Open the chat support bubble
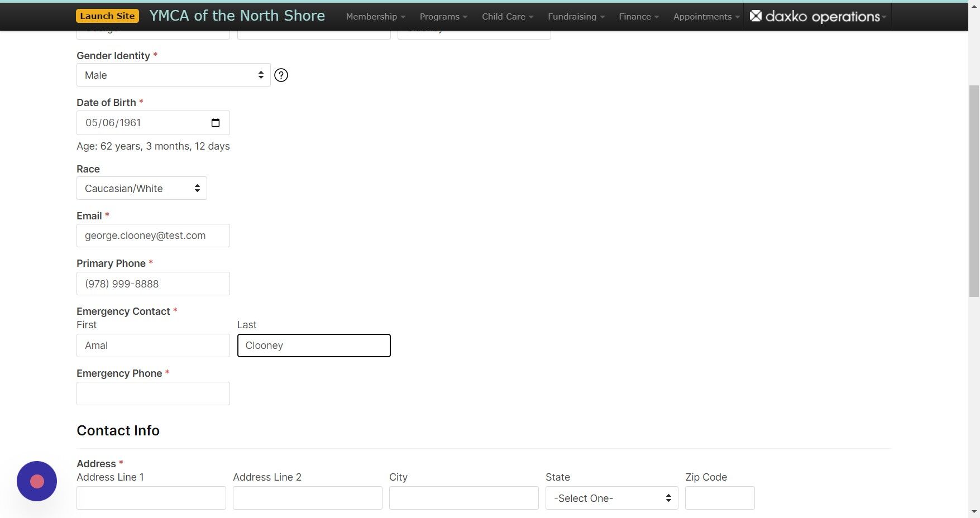The width and height of the screenshot is (980, 518). (x=36, y=481)
